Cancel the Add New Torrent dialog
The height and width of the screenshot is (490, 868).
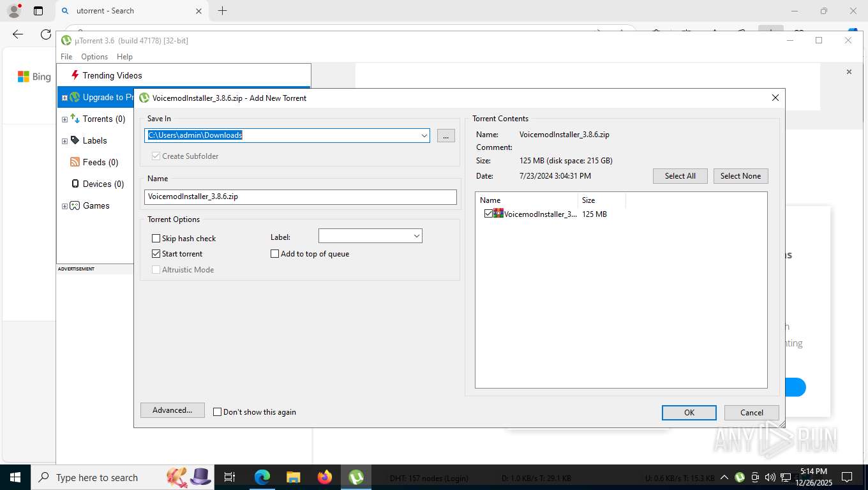[x=751, y=413]
